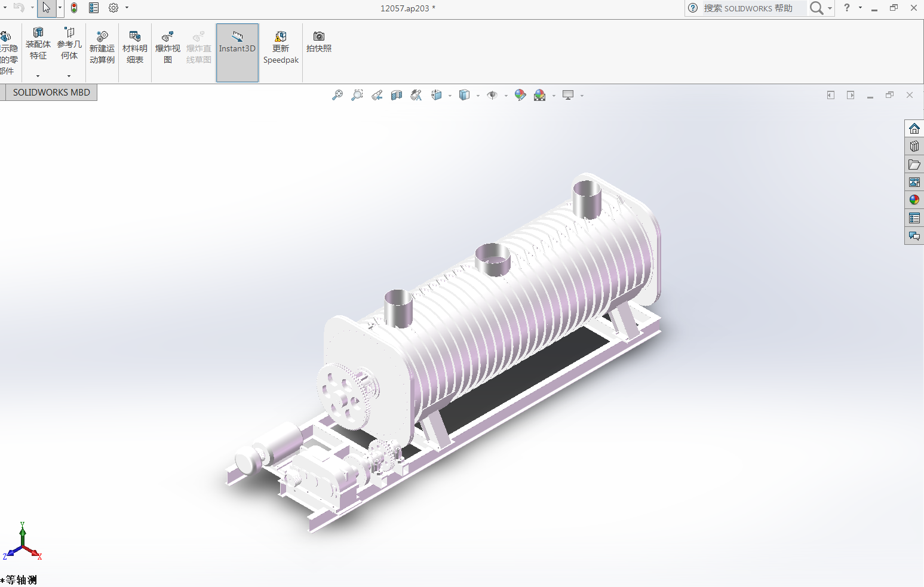Click the XYZ coordinate triad
Viewport: 924px width, 587px height.
click(23, 541)
